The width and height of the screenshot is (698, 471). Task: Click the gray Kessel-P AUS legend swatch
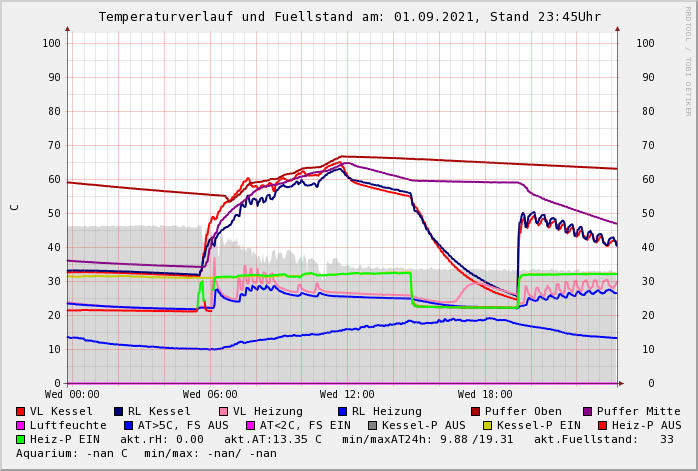tap(371, 425)
